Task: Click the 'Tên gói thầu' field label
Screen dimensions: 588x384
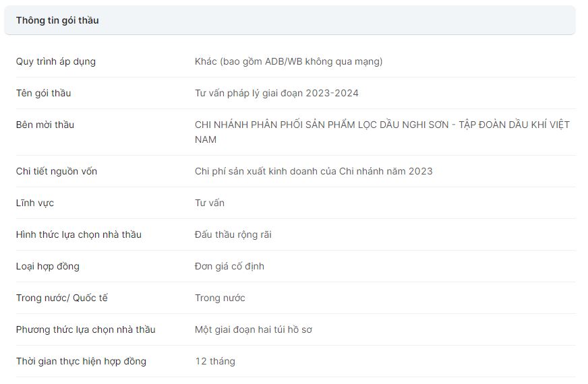Action: click(x=43, y=93)
